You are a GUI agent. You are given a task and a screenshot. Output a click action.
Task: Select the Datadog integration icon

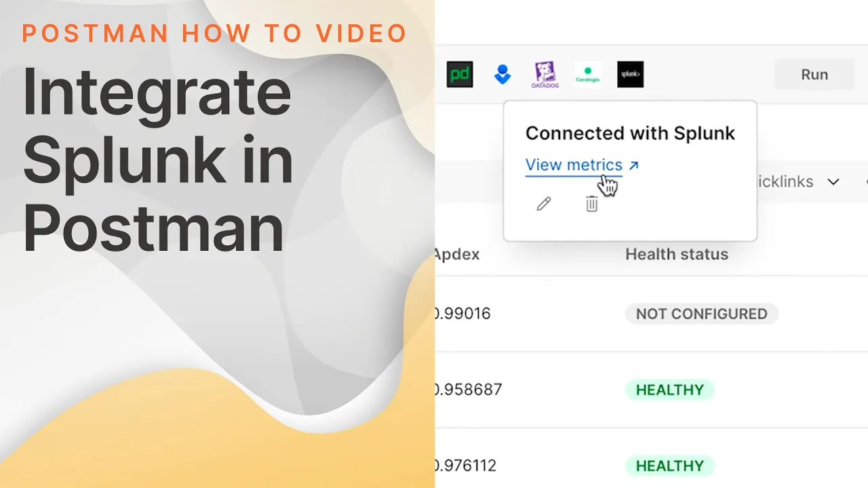[545, 75]
